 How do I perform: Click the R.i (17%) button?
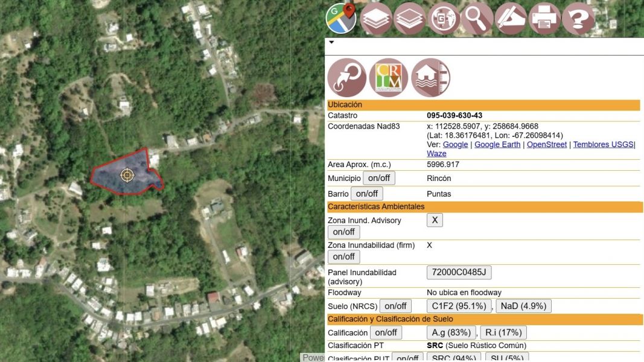[503, 332]
